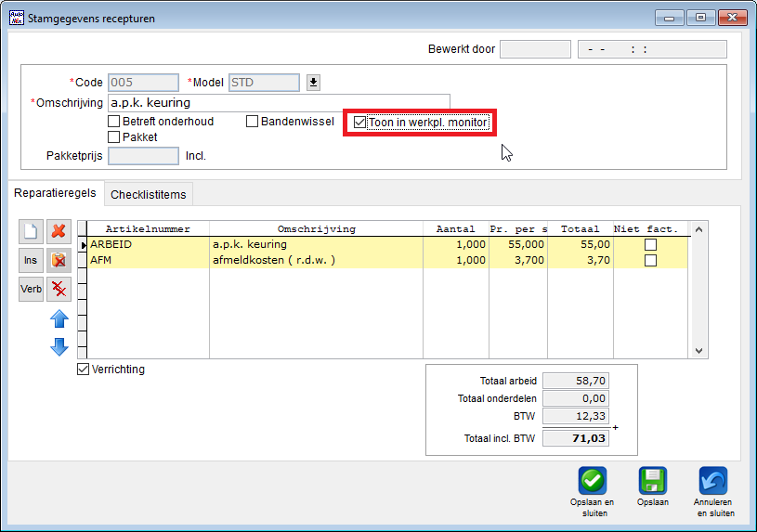Click Opslaan en sluiten green check icon
This screenshot has height=532, width=757.
point(593,480)
